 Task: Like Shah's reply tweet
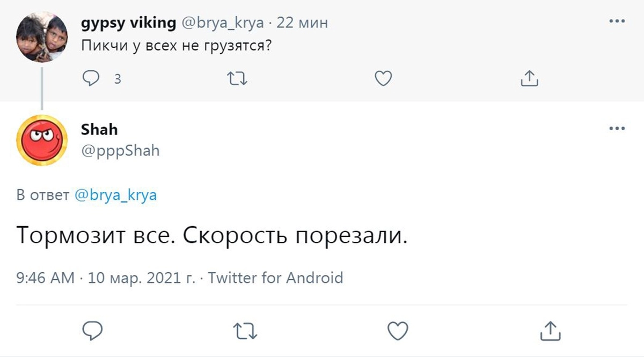(398, 330)
